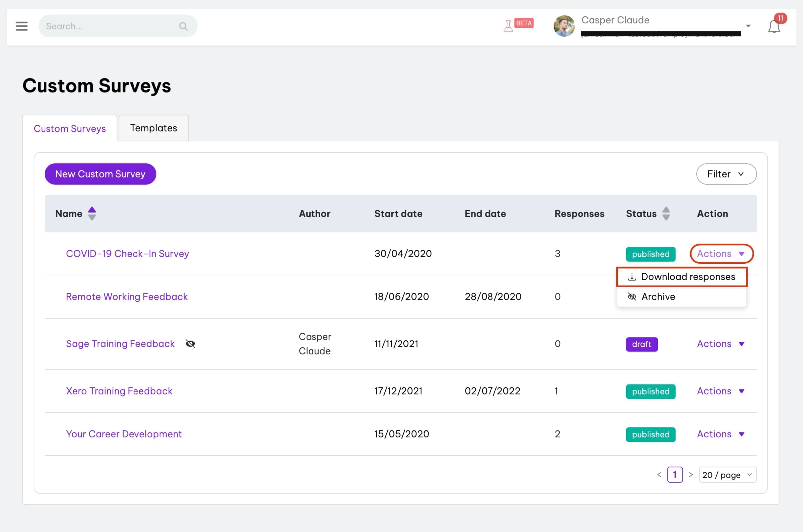This screenshot has width=803, height=532.
Task: Click the 15/05/2020 start date cell
Action: (x=401, y=434)
